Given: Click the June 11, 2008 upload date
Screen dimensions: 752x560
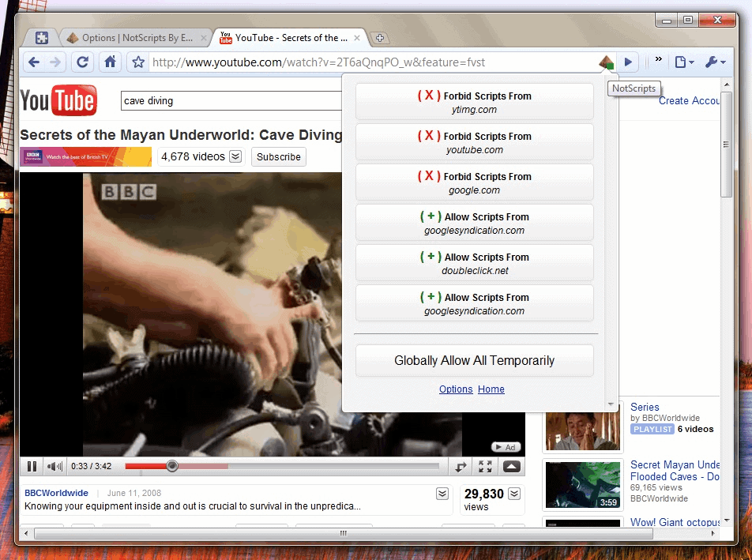Looking at the screenshot, I should (134, 493).
